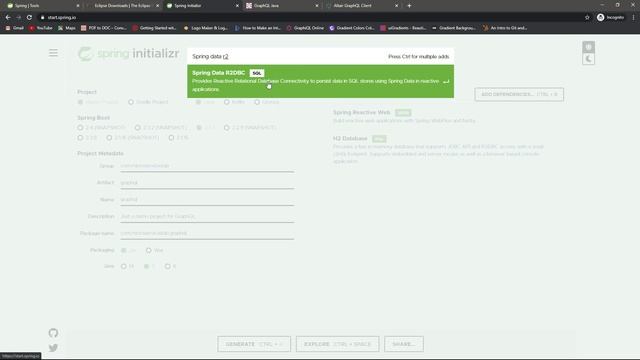Click the EXPLORE button
640x360 pixels.
[338, 344]
